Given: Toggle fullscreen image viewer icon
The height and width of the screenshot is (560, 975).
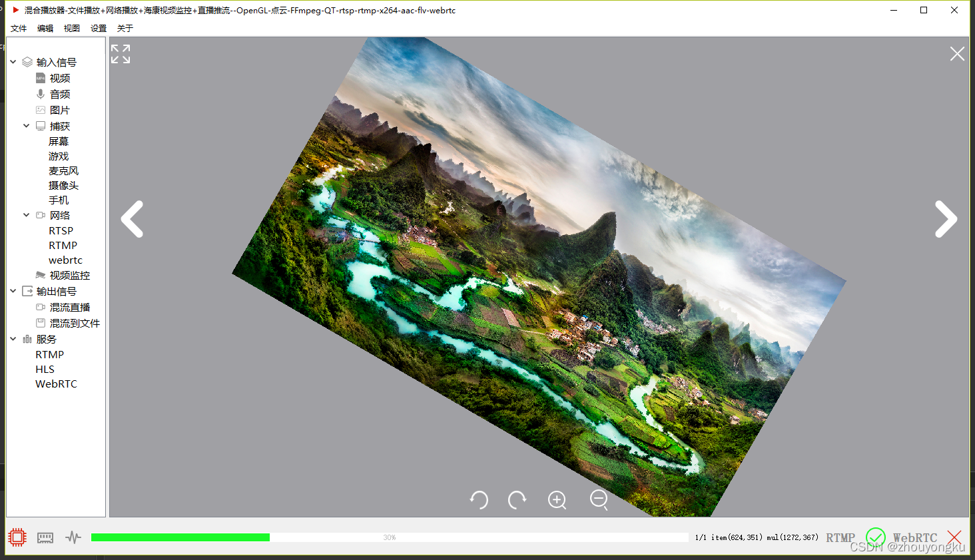Looking at the screenshot, I should click(121, 54).
